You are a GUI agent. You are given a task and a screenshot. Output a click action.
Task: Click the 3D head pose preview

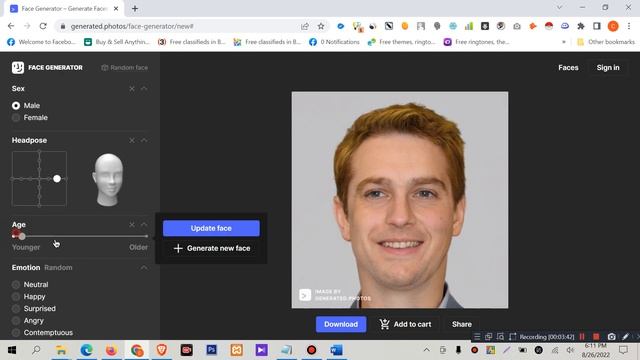[108, 180]
